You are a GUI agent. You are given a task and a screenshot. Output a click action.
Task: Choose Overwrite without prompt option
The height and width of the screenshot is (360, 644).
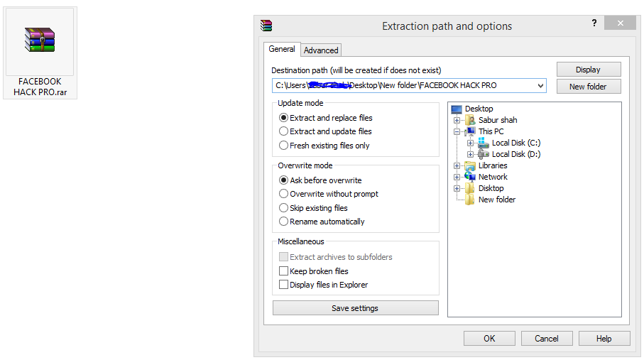(x=284, y=194)
